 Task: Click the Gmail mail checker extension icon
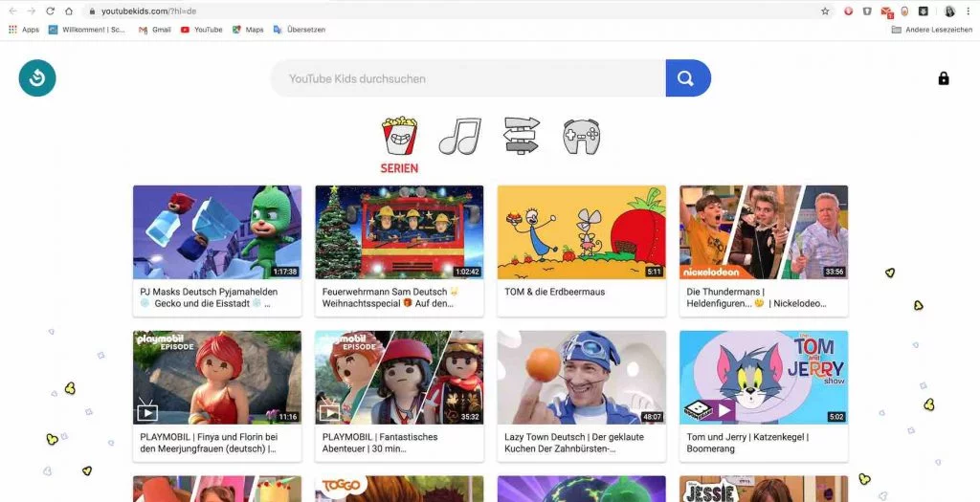[886, 11]
